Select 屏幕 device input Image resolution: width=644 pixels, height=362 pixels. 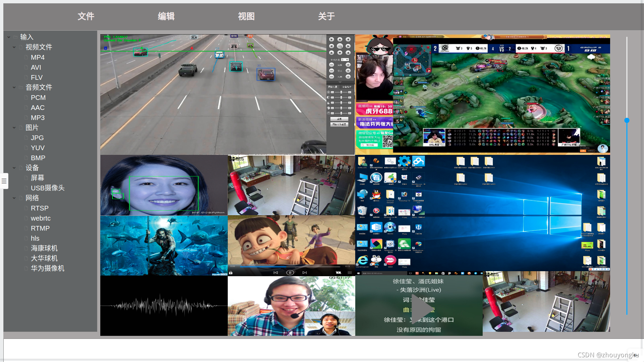[x=38, y=178]
